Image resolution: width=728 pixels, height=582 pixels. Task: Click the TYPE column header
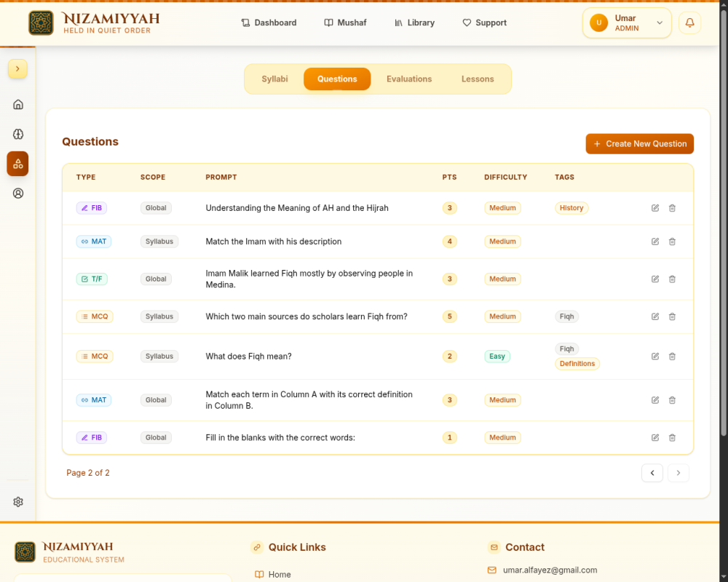[x=86, y=178]
